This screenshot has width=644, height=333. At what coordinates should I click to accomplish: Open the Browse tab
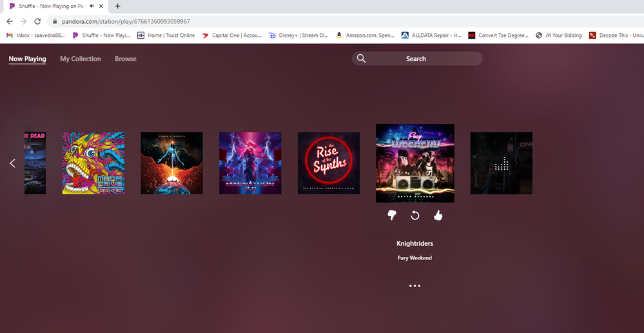[x=126, y=59]
